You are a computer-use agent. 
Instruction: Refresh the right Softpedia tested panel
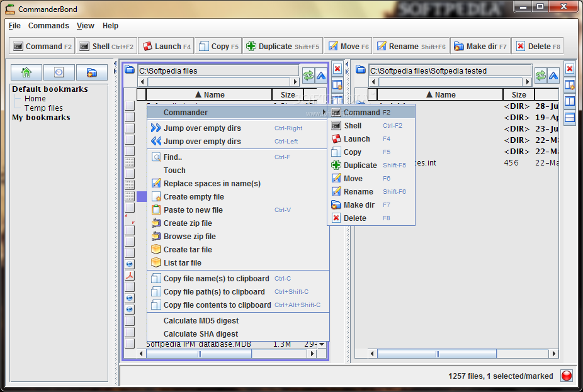(541, 76)
